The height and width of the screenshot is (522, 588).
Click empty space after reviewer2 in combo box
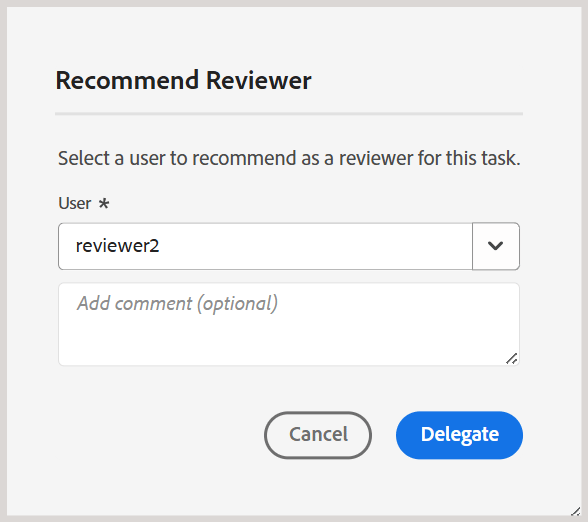pyautogui.click(x=315, y=246)
